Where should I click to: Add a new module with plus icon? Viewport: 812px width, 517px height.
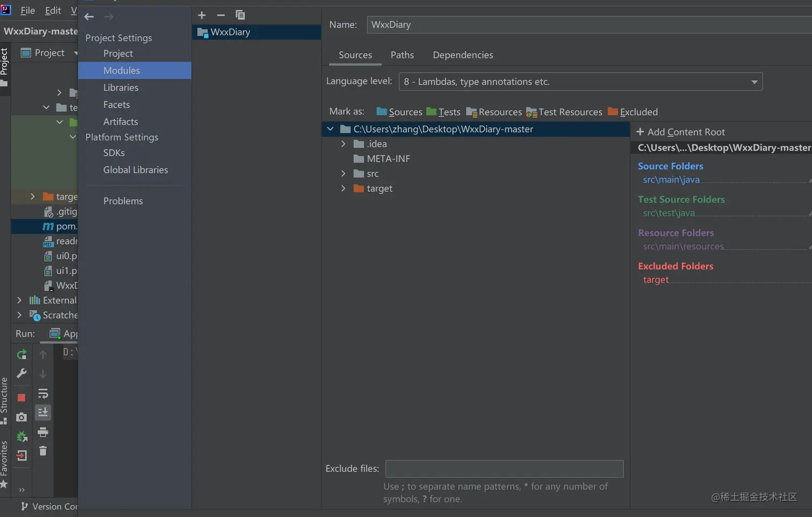(202, 15)
